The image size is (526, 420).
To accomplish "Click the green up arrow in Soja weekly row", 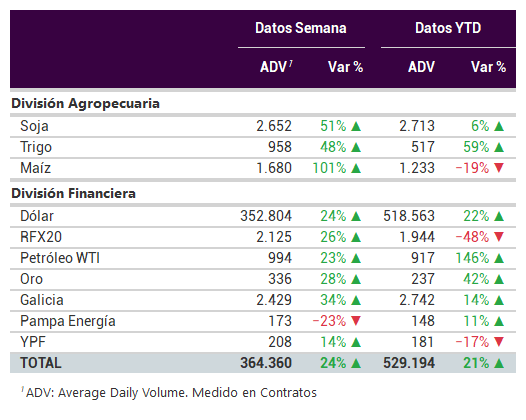I will point(356,126).
